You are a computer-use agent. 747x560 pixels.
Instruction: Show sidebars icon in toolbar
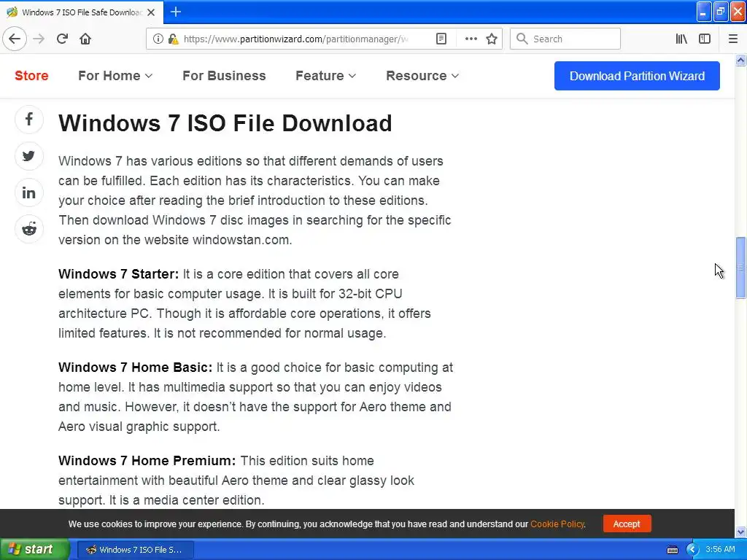pyautogui.click(x=705, y=39)
